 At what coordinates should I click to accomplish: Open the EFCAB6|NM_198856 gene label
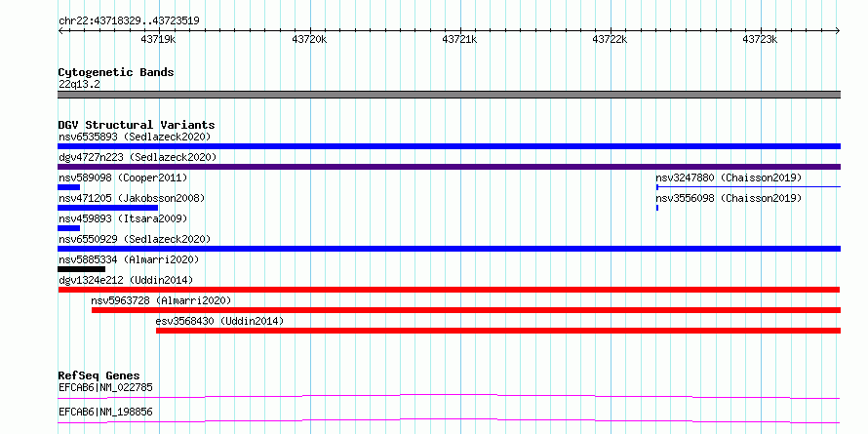pyautogui.click(x=105, y=413)
